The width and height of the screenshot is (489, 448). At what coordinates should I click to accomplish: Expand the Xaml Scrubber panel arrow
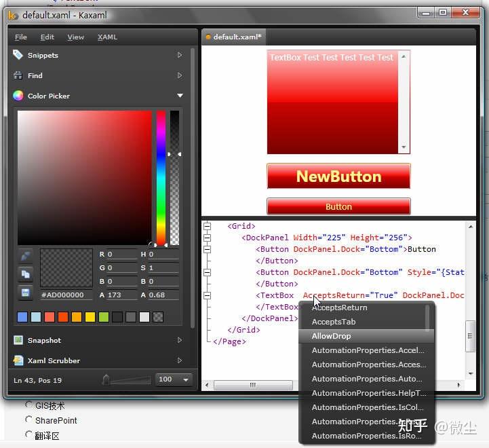(180, 360)
